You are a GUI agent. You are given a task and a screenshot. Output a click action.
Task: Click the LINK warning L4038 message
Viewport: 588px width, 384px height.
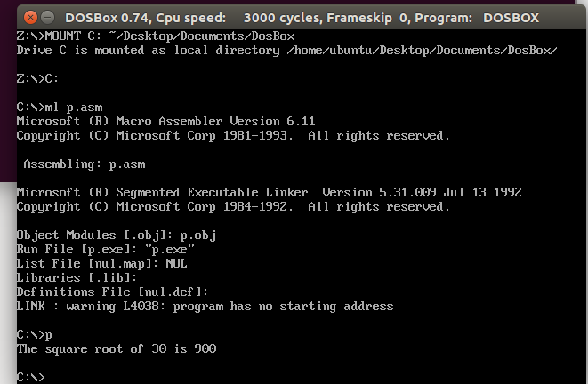[x=205, y=306]
